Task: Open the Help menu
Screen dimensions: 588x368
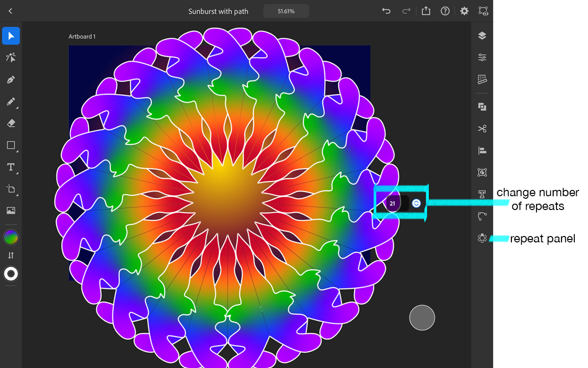Action: pyautogui.click(x=445, y=10)
